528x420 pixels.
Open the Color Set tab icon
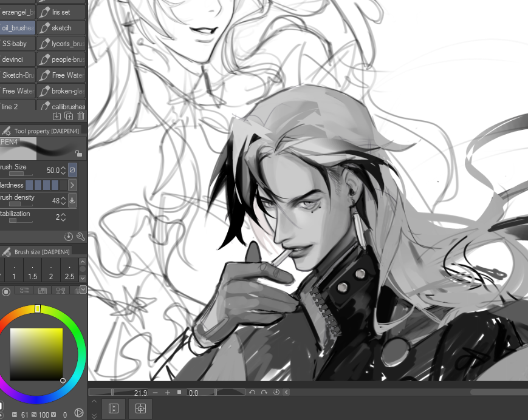[42, 291]
